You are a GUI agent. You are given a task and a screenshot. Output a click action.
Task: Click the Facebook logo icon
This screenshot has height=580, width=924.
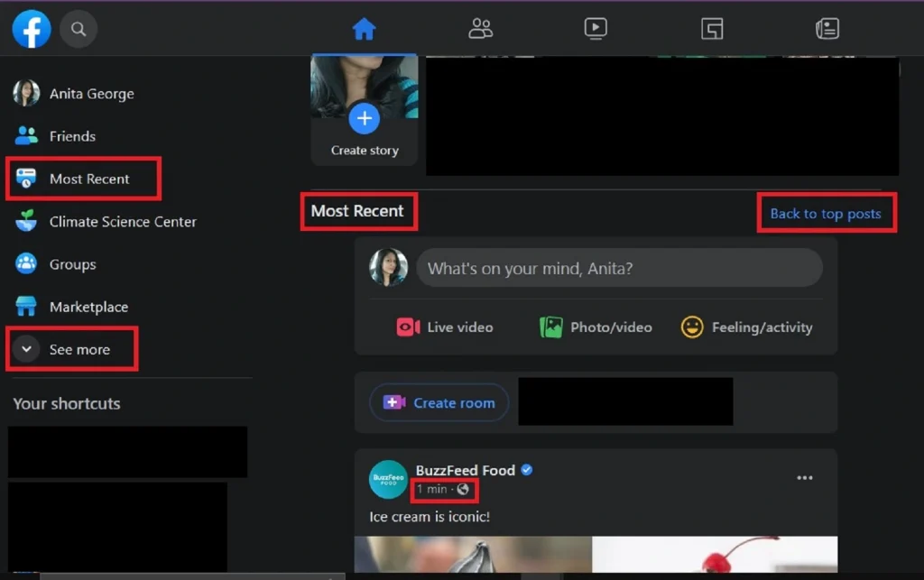click(x=32, y=29)
